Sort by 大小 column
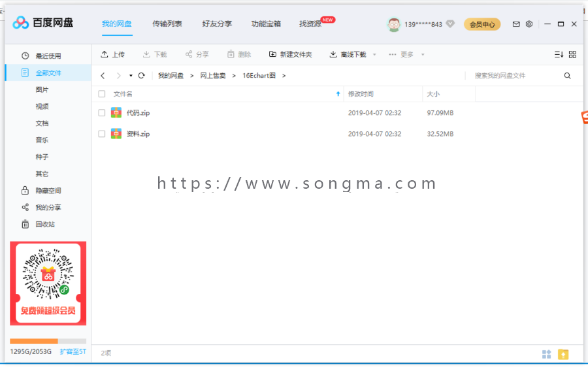The image size is (588, 367). 433,94
